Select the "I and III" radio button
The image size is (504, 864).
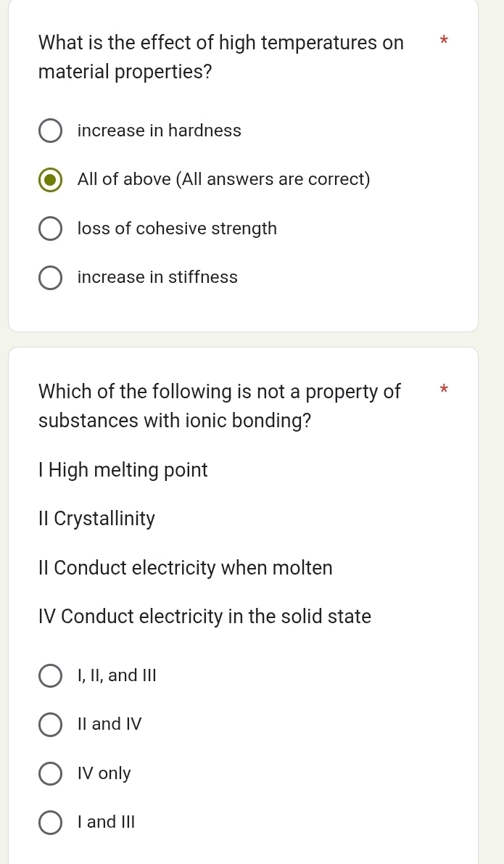[x=50, y=822]
